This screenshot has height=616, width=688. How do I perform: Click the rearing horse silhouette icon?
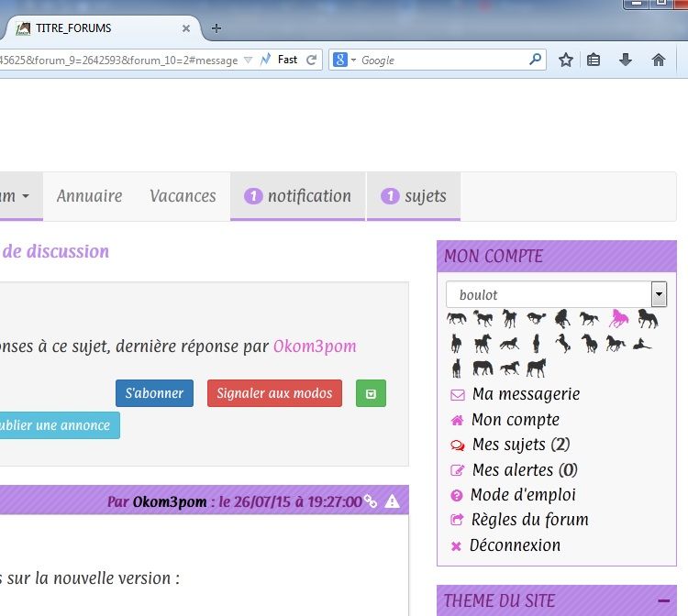click(562, 344)
